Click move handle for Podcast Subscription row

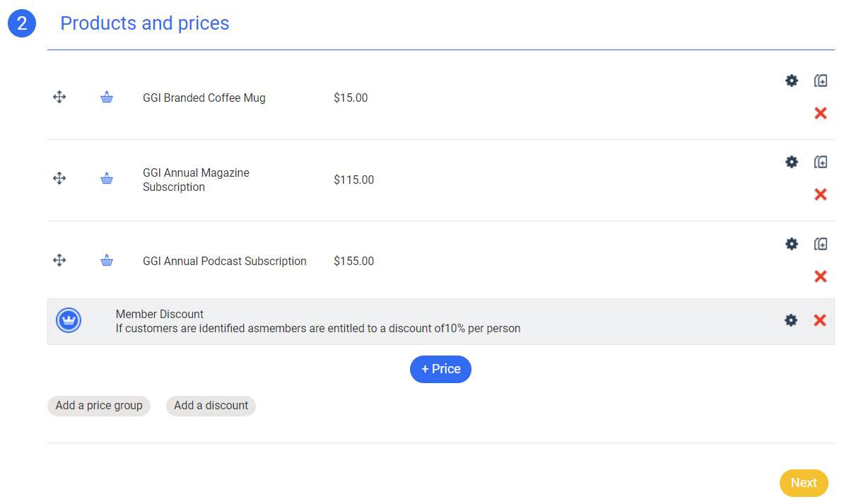coord(59,261)
